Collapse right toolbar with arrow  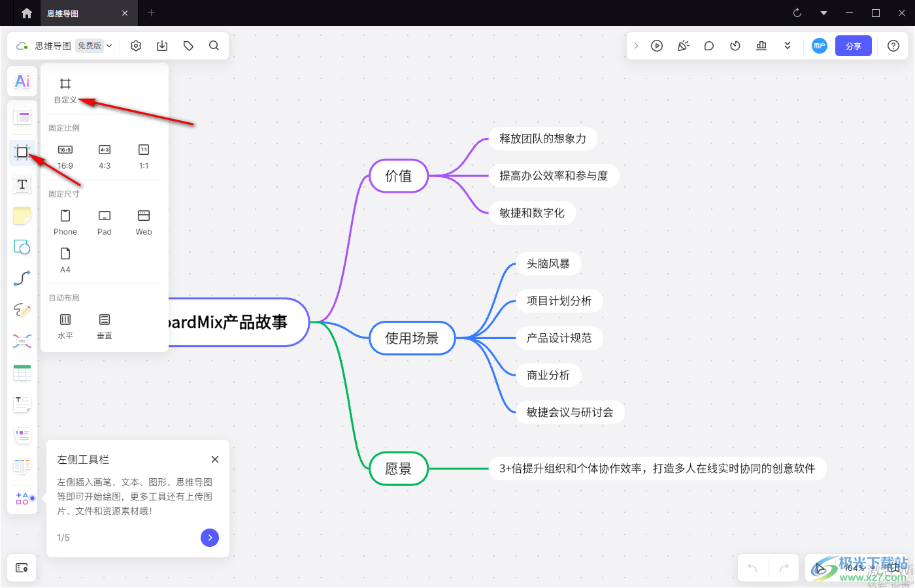point(636,46)
